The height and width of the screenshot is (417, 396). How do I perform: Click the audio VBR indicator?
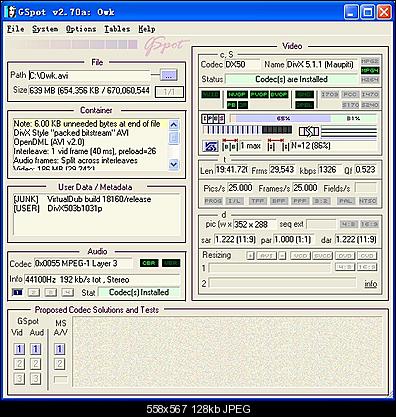click(171, 263)
